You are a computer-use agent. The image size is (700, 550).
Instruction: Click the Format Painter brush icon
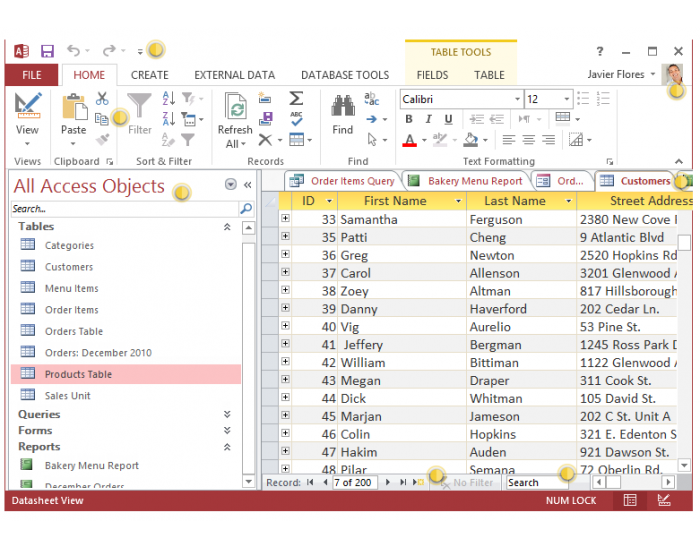(x=102, y=140)
